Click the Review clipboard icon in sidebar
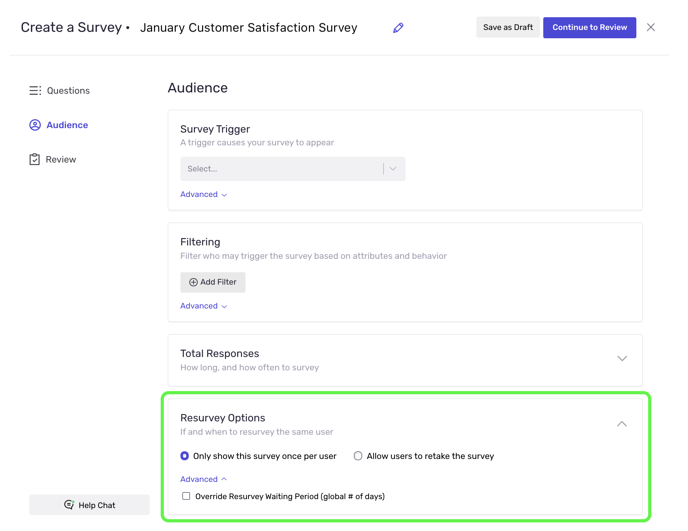 click(x=35, y=159)
